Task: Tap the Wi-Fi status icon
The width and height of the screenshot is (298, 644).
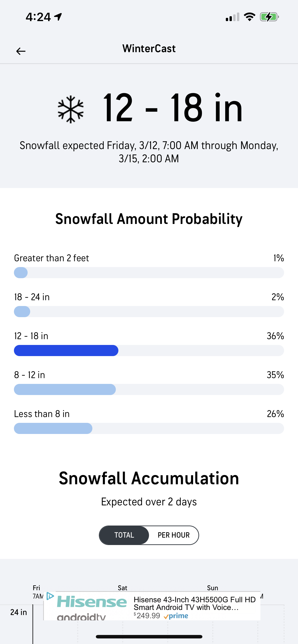Action: [x=249, y=17]
